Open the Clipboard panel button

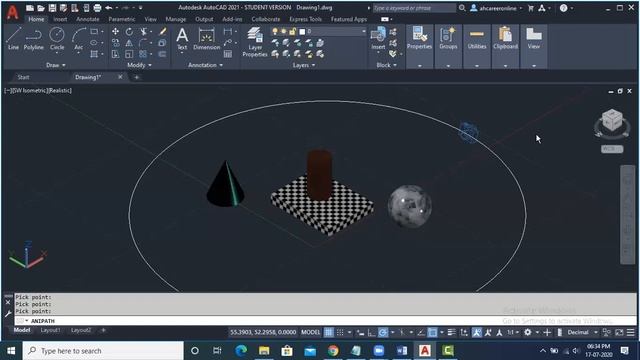pyautogui.click(x=505, y=46)
